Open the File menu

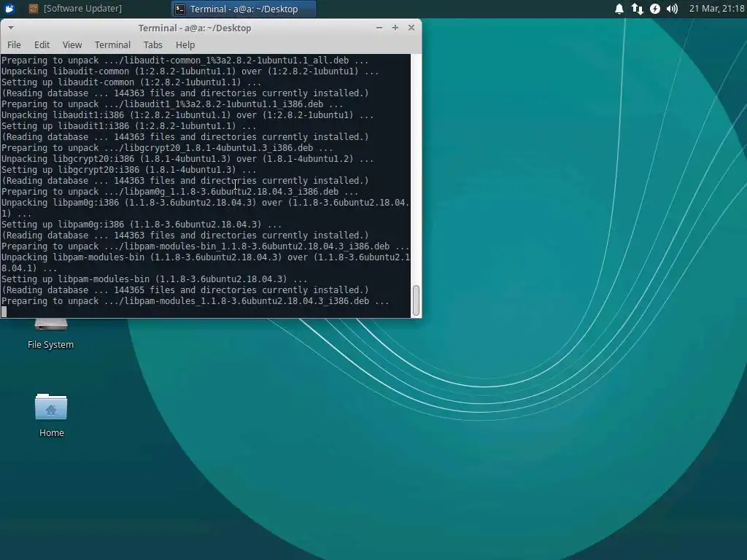point(14,44)
